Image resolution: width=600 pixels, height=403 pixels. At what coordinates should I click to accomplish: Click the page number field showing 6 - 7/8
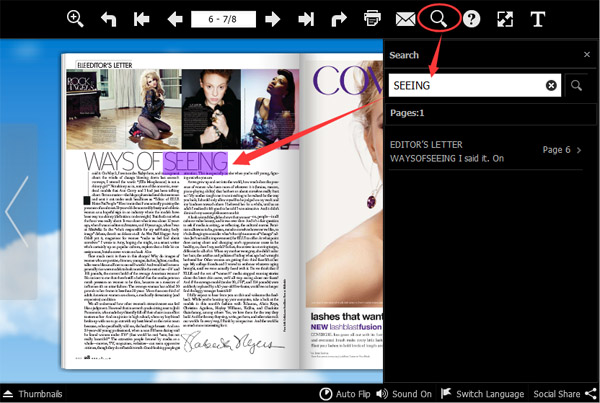224,18
